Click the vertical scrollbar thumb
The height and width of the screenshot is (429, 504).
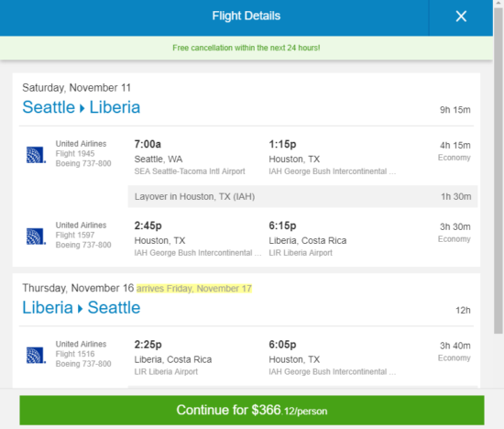click(499, 170)
